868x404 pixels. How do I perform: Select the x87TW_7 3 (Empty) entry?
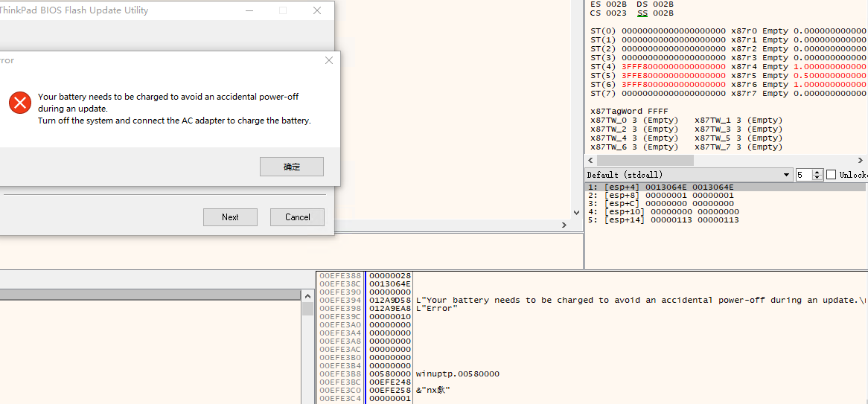pyautogui.click(x=738, y=147)
